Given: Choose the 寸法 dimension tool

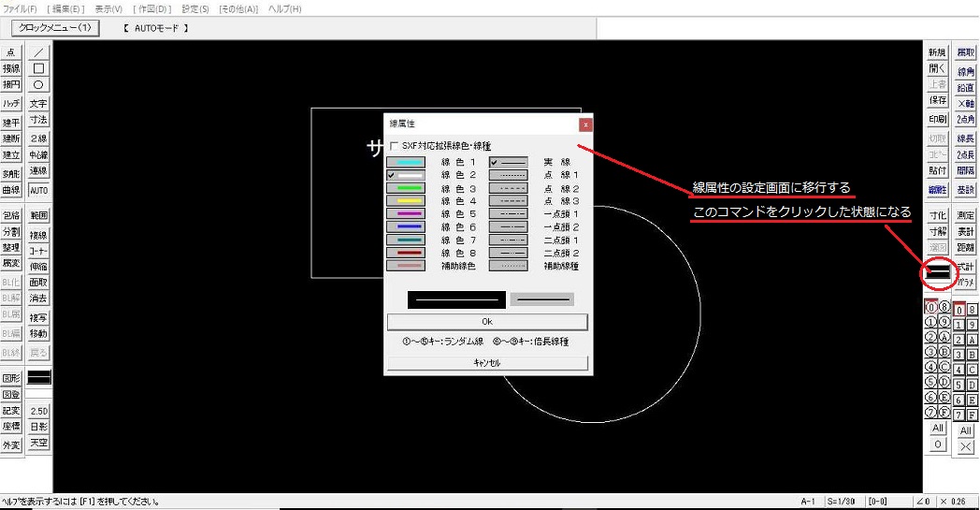Looking at the screenshot, I should click(38, 120).
